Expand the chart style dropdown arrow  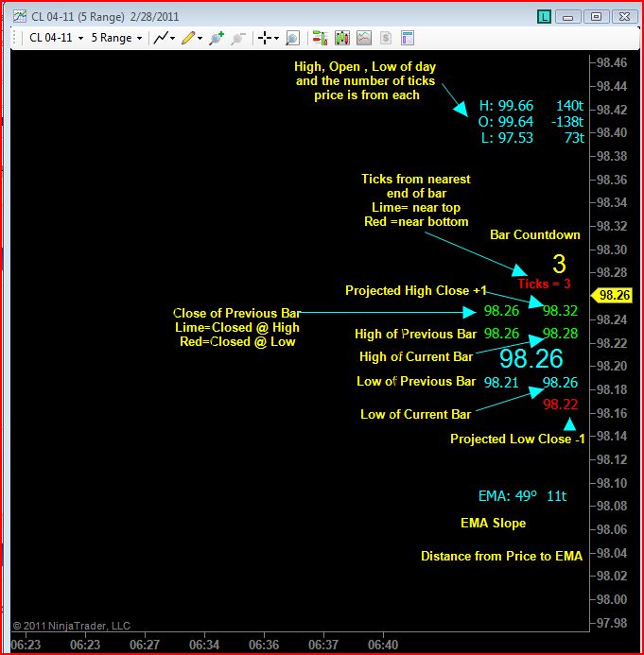(173, 39)
